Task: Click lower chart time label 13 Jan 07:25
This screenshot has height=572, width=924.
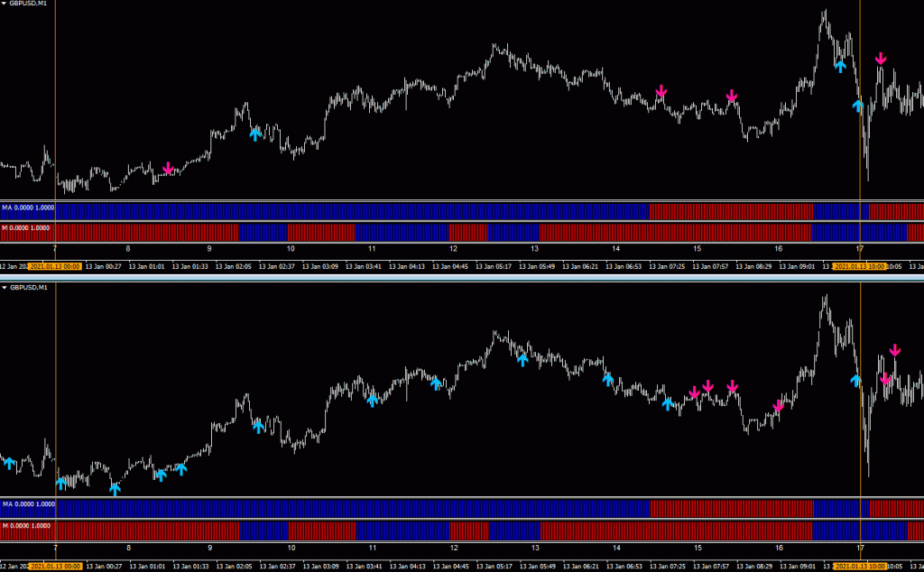Action: pyautogui.click(x=668, y=566)
